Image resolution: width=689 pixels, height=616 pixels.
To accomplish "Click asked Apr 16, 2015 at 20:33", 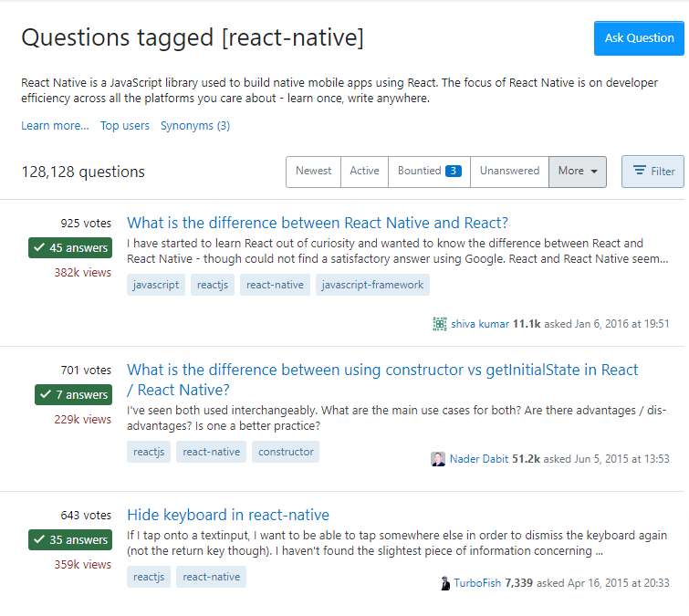I will [603, 583].
